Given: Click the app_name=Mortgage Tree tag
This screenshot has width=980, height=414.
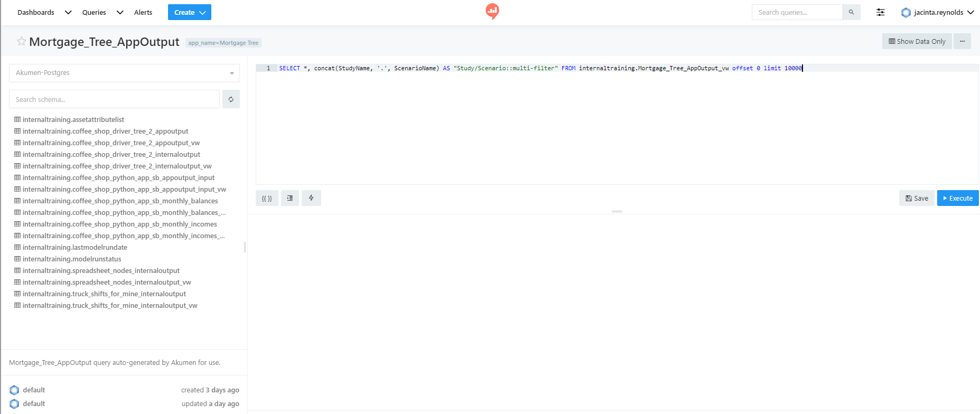Looking at the screenshot, I should click(x=223, y=43).
